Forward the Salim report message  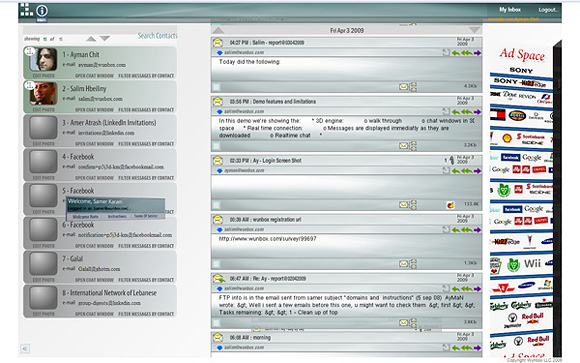coord(477,53)
